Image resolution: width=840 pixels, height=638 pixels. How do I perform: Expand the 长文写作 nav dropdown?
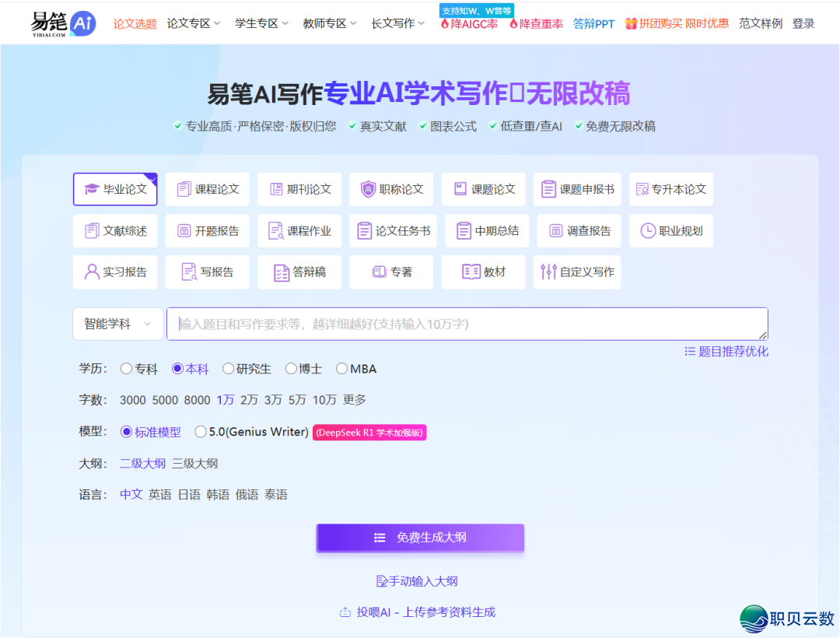398,23
